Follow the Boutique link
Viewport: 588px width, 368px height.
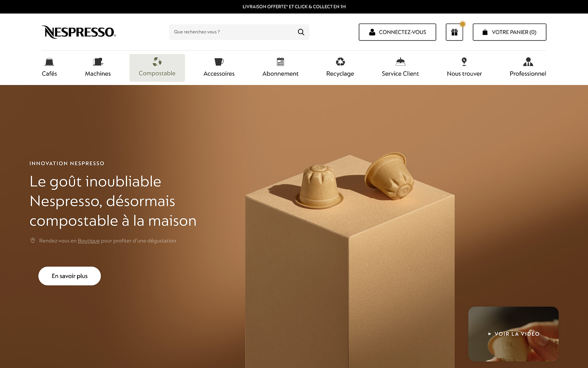point(89,241)
